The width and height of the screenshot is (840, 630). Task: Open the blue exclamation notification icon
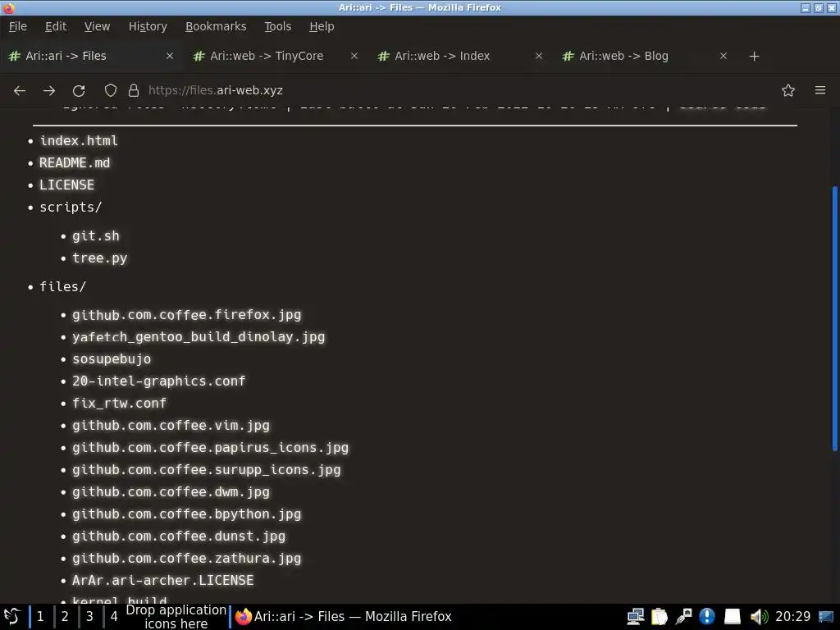click(x=707, y=617)
